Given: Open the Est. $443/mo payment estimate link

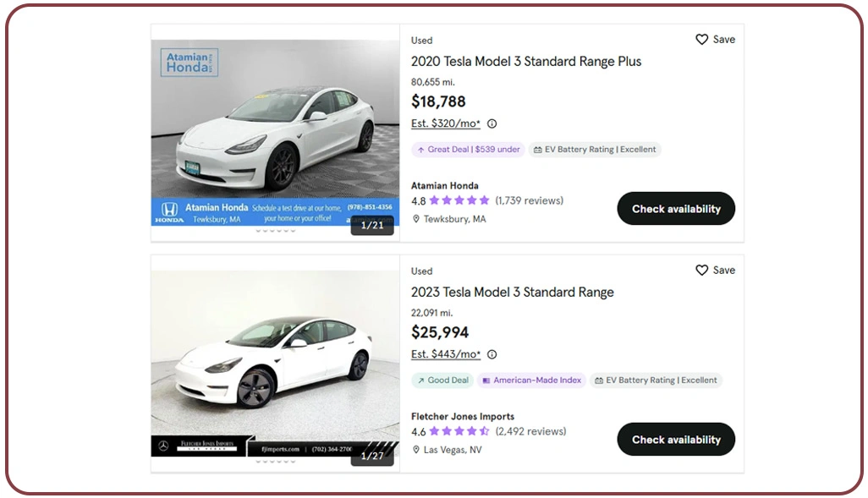Looking at the screenshot, I should [443, 354].
